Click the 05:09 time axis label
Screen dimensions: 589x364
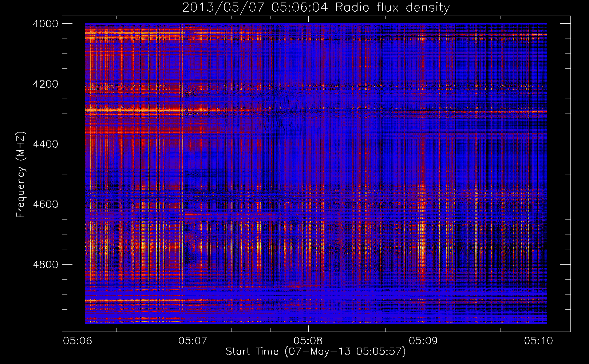423,341
